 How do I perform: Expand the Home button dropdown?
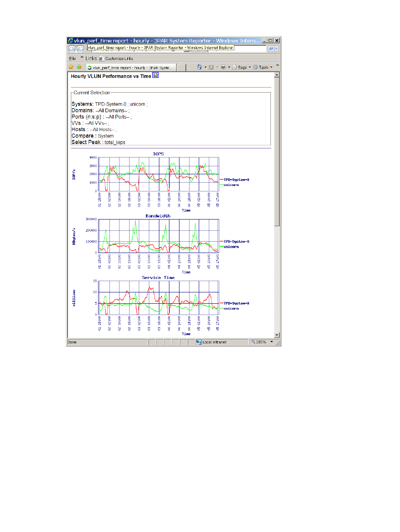(205, 67)
